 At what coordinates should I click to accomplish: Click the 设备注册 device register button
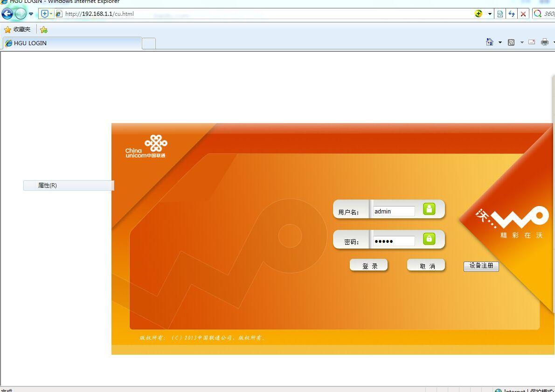(481, 266)
